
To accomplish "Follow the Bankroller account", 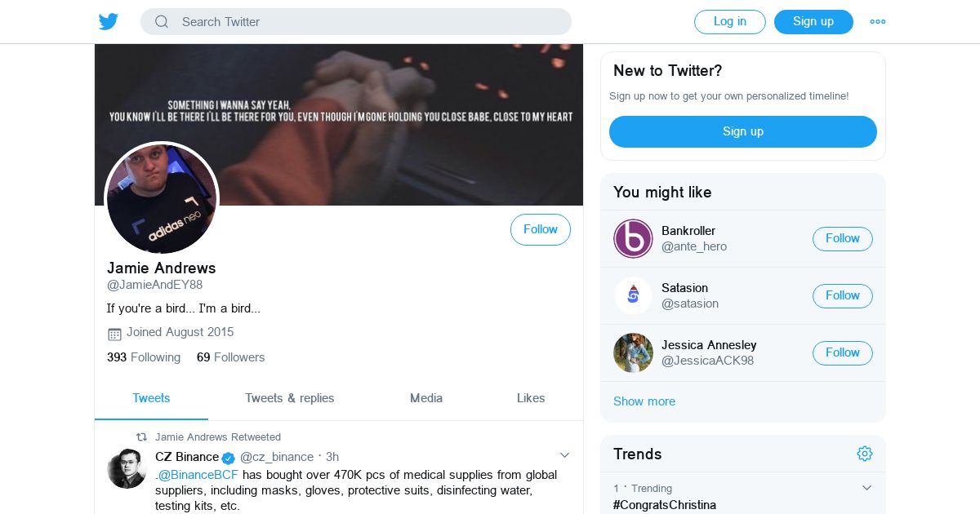I will (842, 238).
